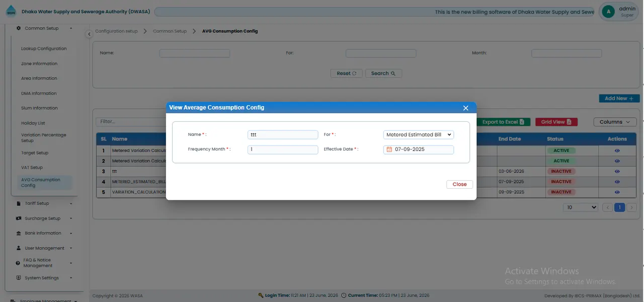The image size is (644, 302).
Task: Click the Name search input
Action: (195, 53)
